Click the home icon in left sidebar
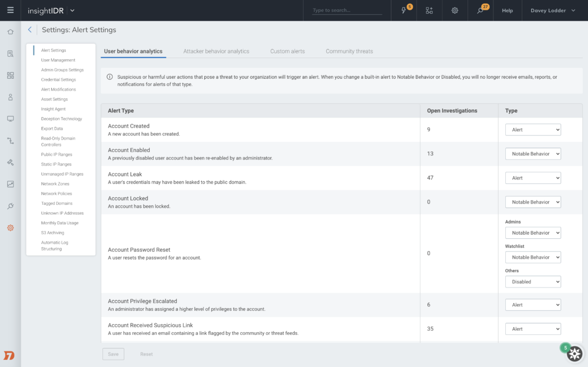The image size is (588, 367). click(x=10, y=32)
